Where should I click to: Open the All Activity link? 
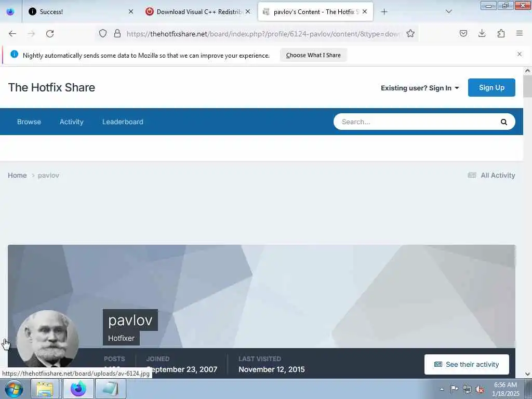pos(491,176)
